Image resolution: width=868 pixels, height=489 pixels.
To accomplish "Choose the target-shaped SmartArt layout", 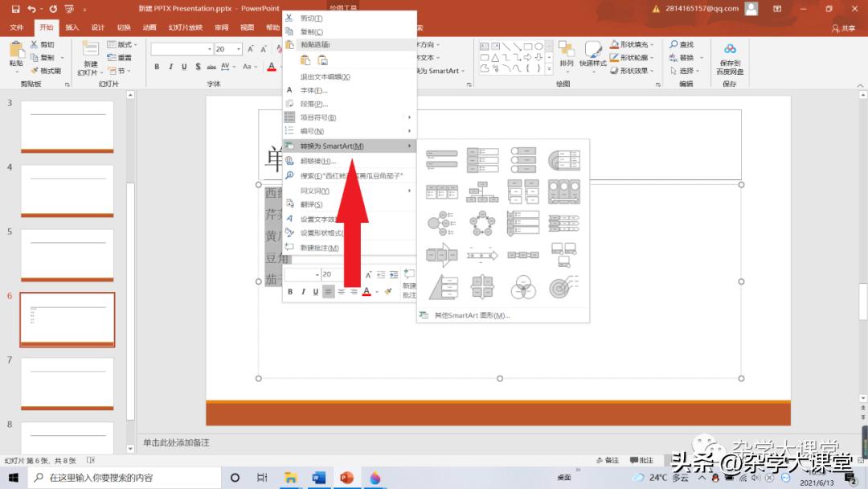I will coord(564,287).
